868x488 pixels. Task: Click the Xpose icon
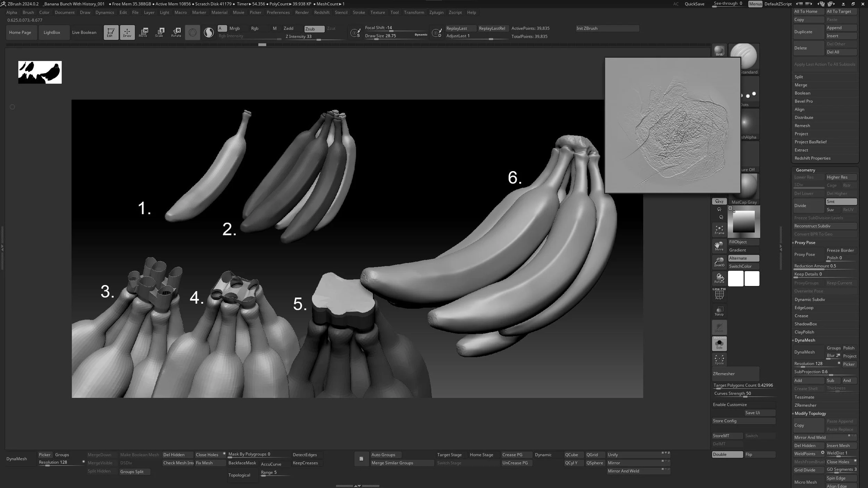[719, 360]
